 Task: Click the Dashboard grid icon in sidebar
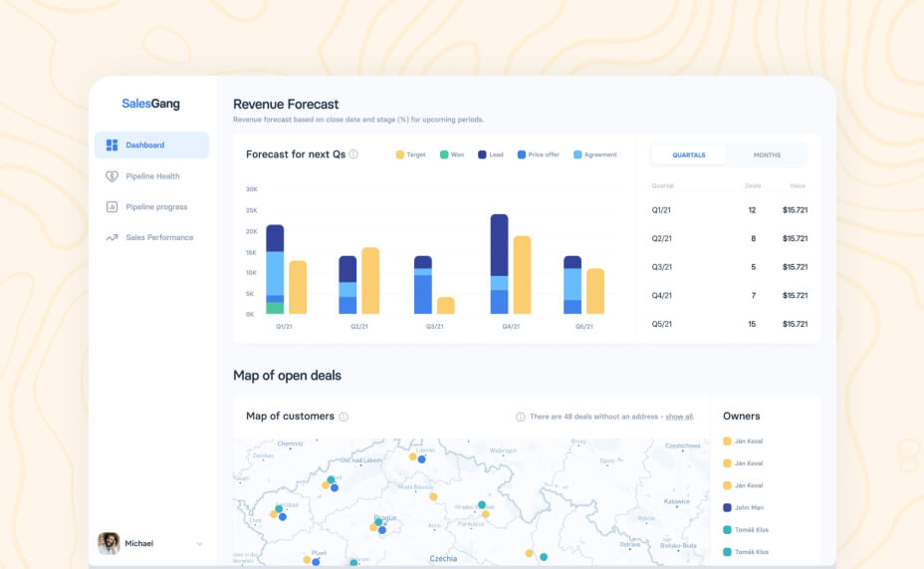tap(112, 145)
